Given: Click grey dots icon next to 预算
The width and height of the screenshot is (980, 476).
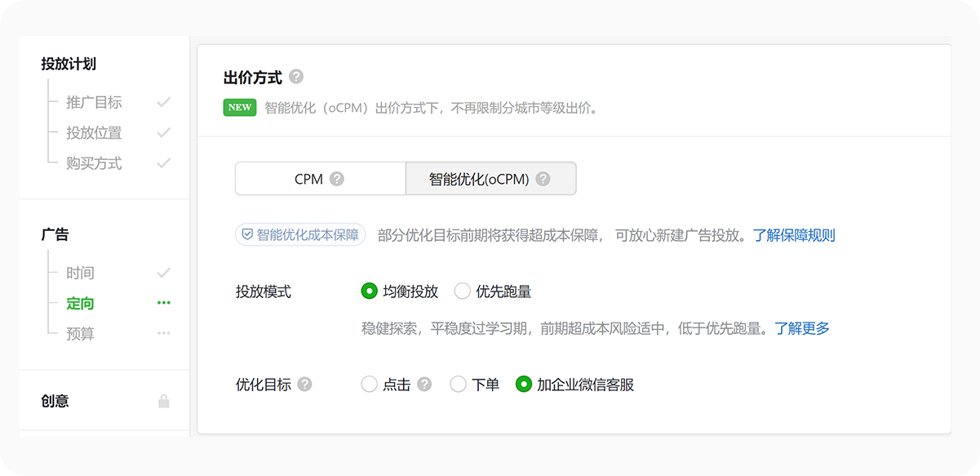Looking at the screenshot, I should (164, 333).
